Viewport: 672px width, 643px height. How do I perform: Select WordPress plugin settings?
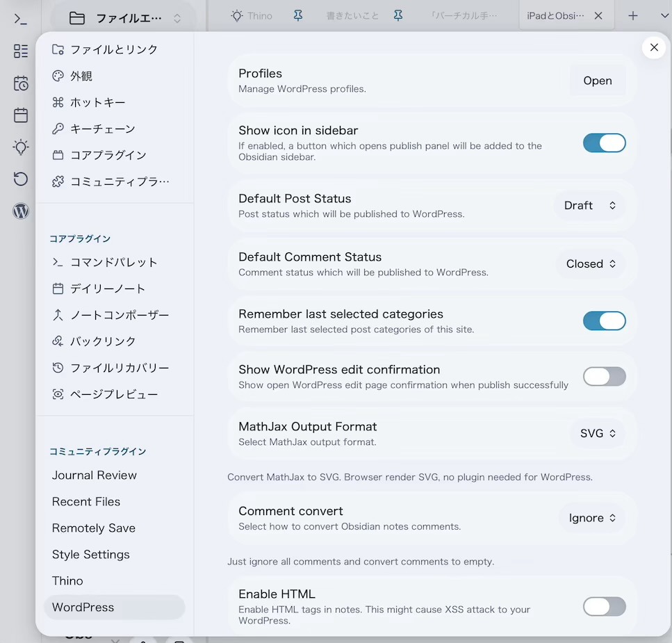115,607
